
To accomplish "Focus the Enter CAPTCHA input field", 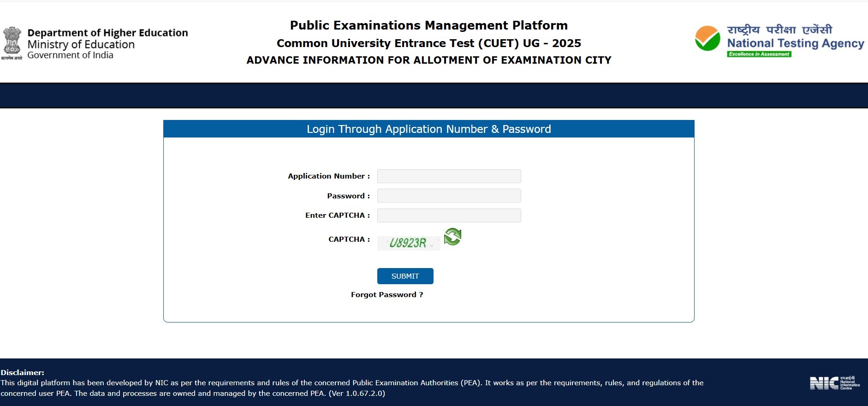I will [x=449, y=215].
